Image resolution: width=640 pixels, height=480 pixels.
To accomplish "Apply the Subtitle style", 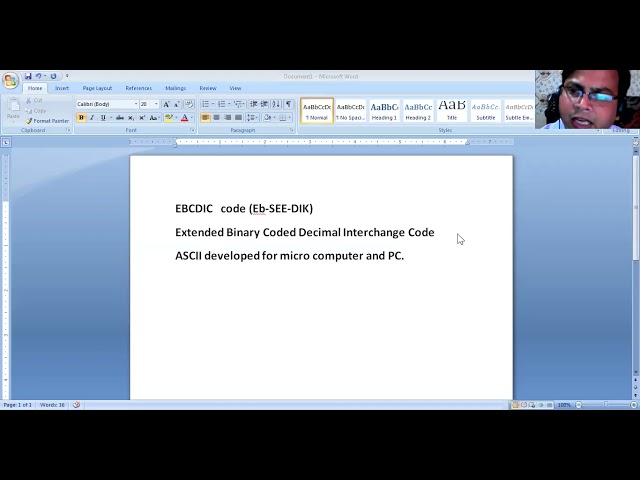I will coord(486,111).
